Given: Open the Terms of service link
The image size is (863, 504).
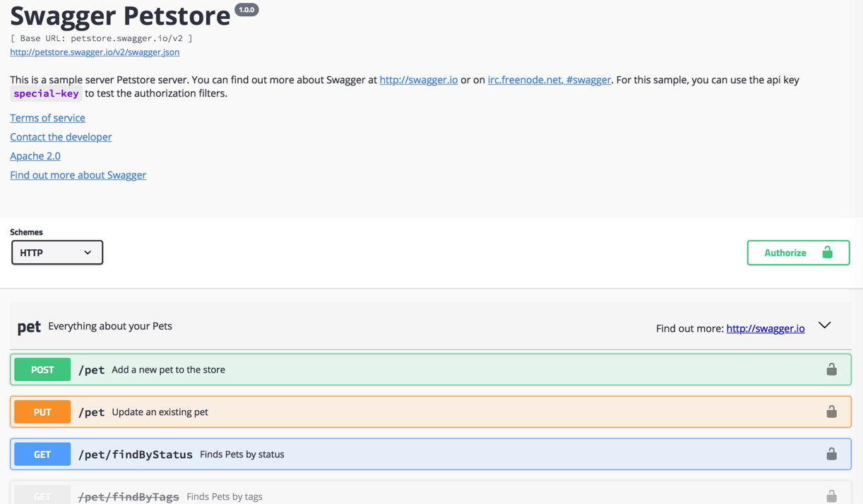Looking at the screenshot, I should tap(47, 118).
